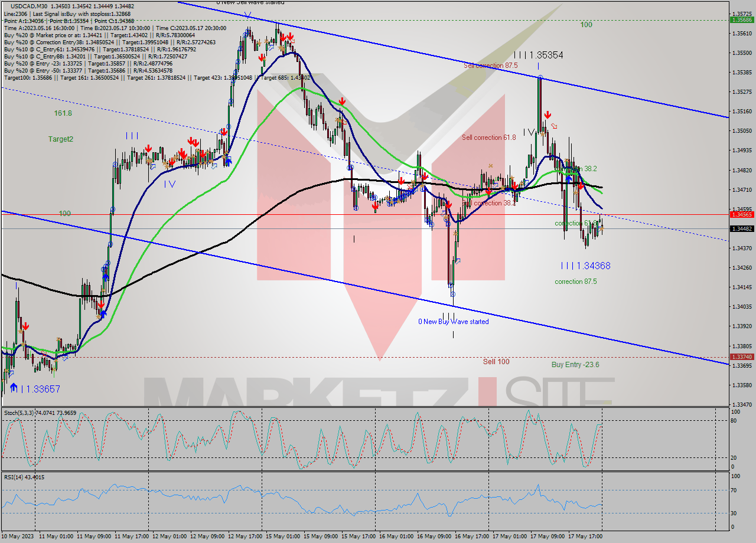Click the 1.34030 price axis value
756x543 pixels.
click(742, 306)
